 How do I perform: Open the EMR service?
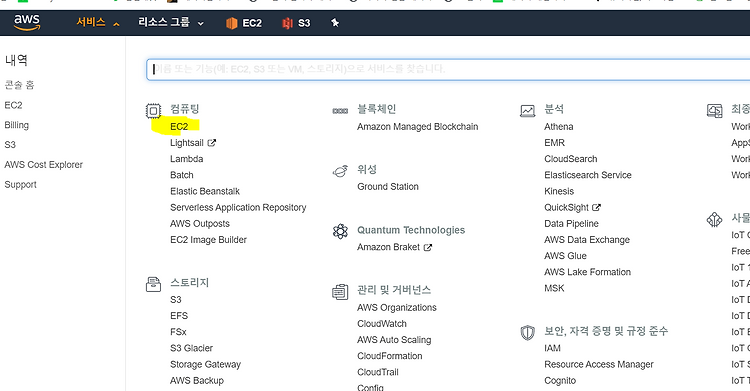[x=554, y=143]
